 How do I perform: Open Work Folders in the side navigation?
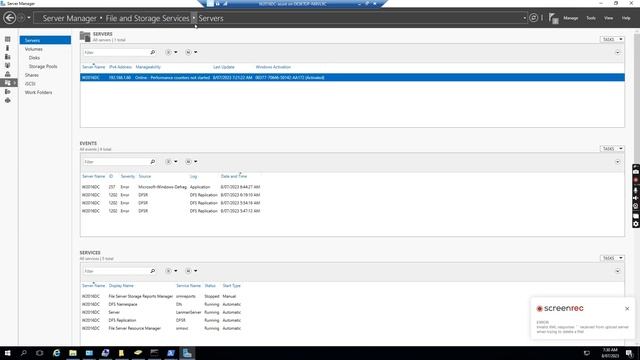click(38, 92)
